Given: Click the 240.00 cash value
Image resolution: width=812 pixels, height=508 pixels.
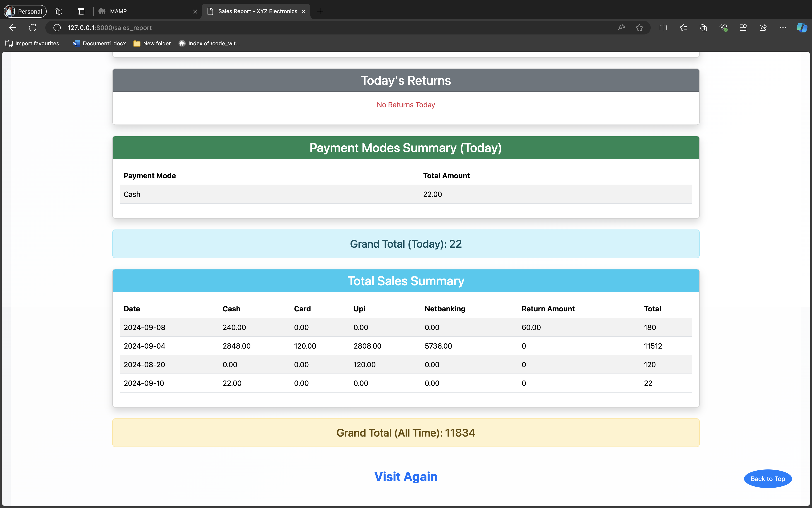Looking at the screenshot, I should pos(234,327).
